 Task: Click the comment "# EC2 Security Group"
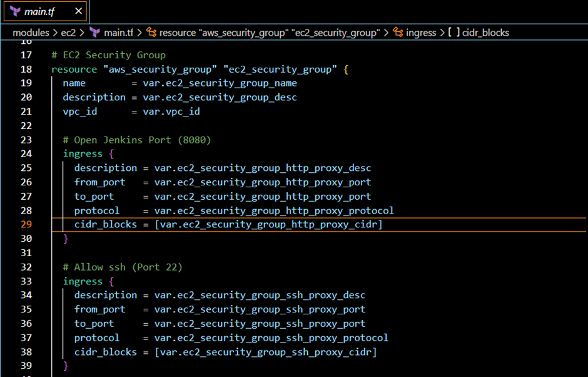108,55
